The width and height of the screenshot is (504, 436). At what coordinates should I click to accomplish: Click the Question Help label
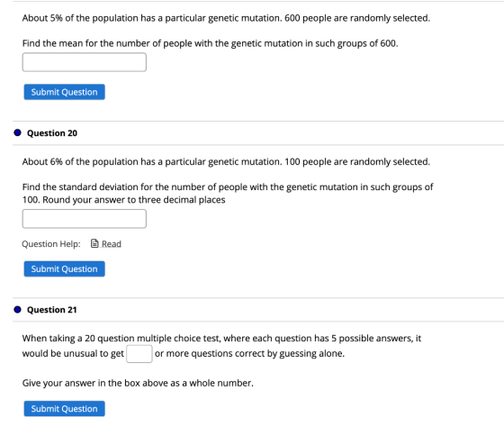coord(51,244)
